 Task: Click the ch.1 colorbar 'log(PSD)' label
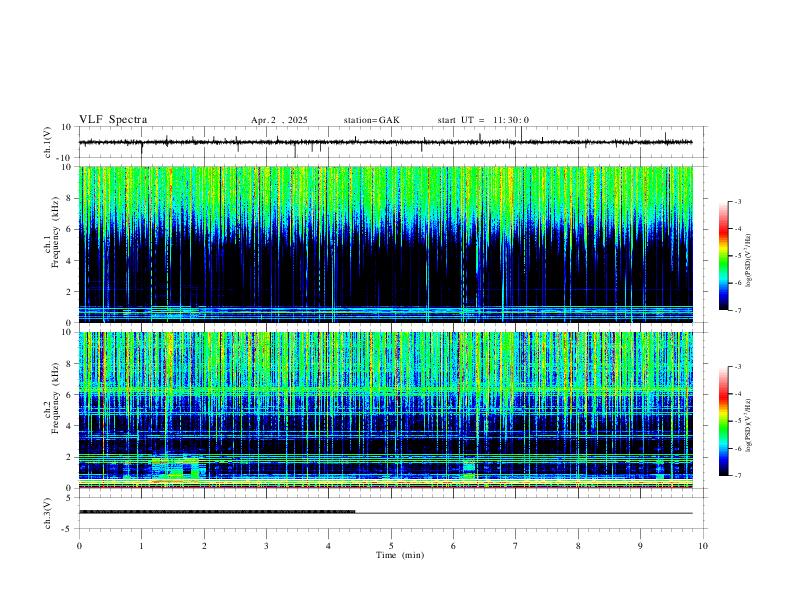[749, 261]
